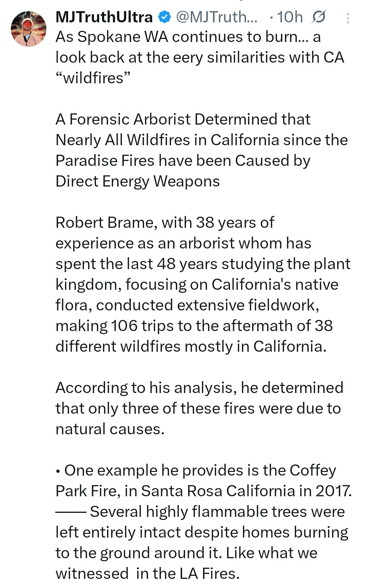
Task: Open MJTruthUltra's profile avatar
Action: click(28, 29)
